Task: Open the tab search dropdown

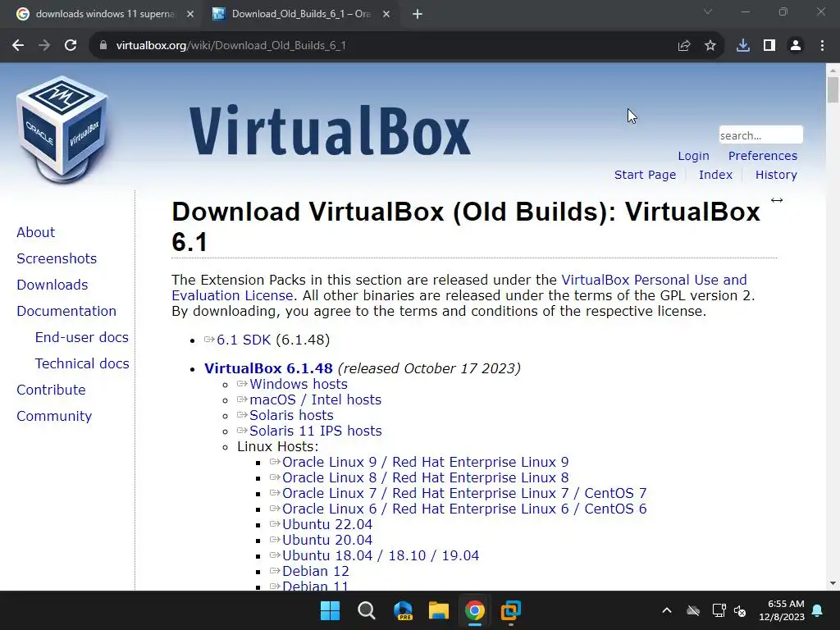Action: [708, 11]
